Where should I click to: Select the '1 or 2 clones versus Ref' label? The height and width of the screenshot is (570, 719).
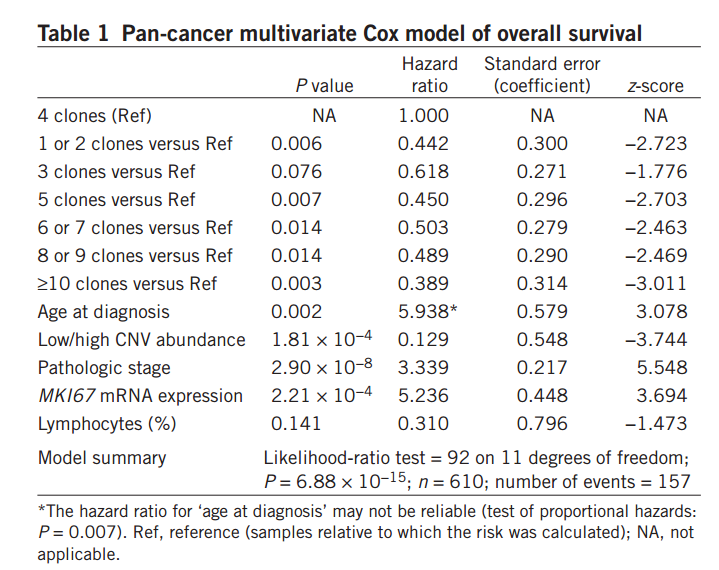pos(135,143)
